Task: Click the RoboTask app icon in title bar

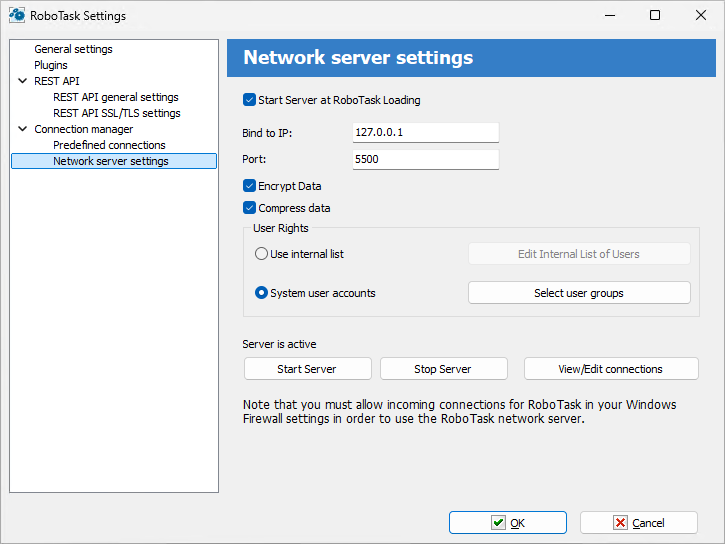Action: pyautogui.click(x=17, y=15)
